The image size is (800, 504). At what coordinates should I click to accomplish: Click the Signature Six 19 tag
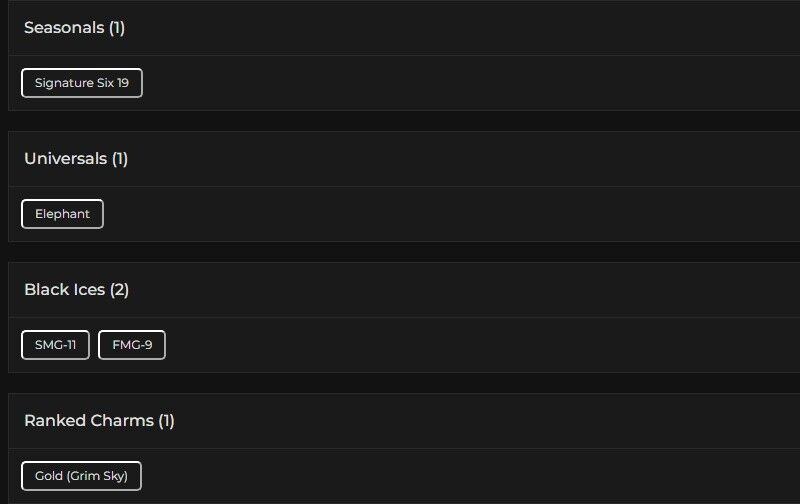82,83
